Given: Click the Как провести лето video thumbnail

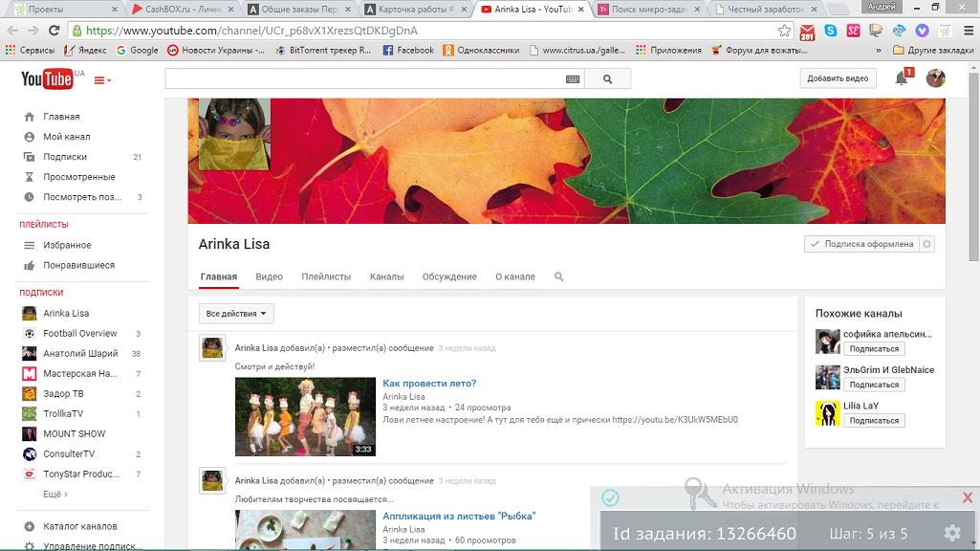Looking at the screenshot, I should coord(305,416).
